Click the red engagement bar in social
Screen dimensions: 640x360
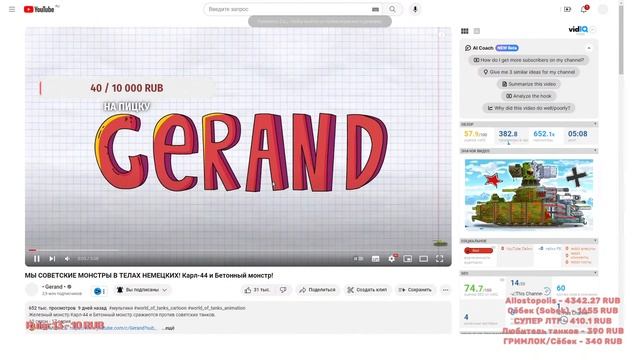478,251
